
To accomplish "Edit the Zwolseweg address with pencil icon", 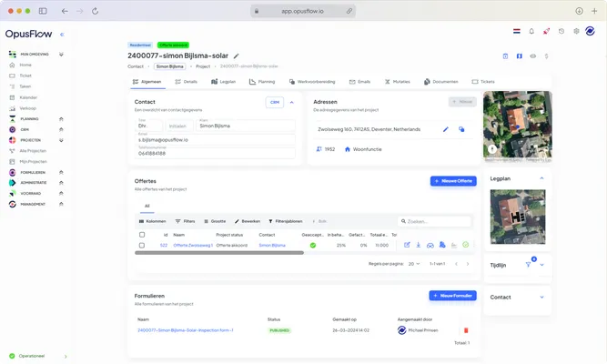I will [x=446, y=129].
